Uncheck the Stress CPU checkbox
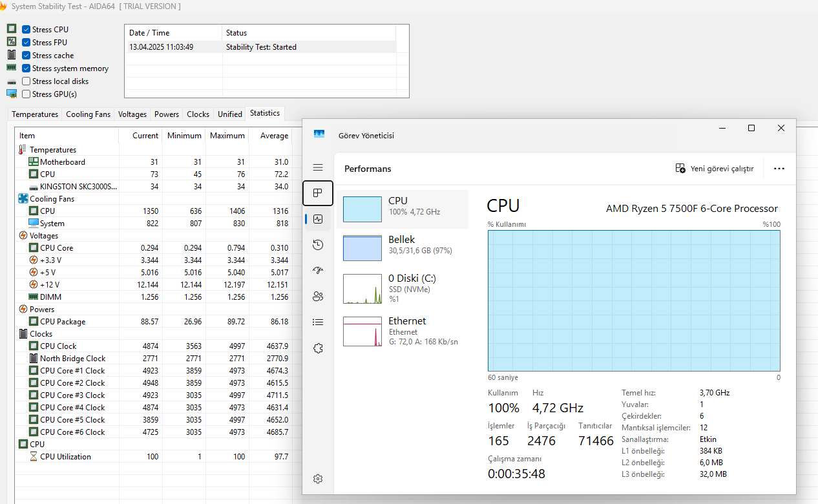Screen dimensions: 818x504 click(26, 30)
